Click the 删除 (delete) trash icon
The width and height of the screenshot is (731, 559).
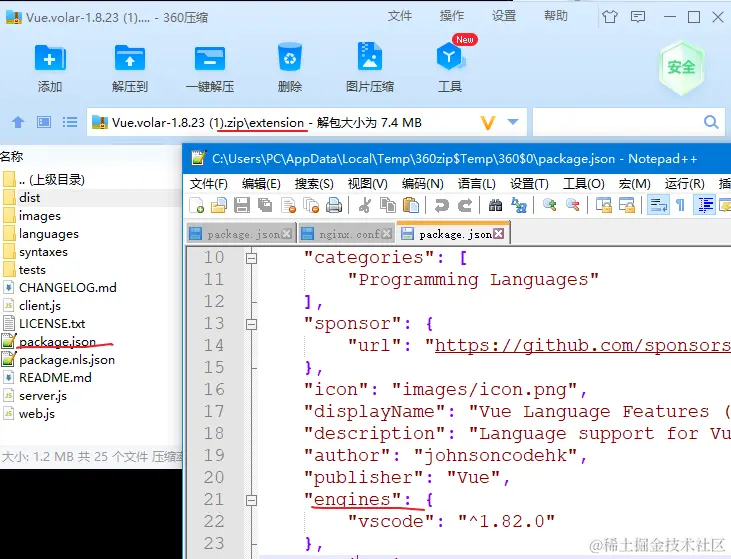(290, 57)
